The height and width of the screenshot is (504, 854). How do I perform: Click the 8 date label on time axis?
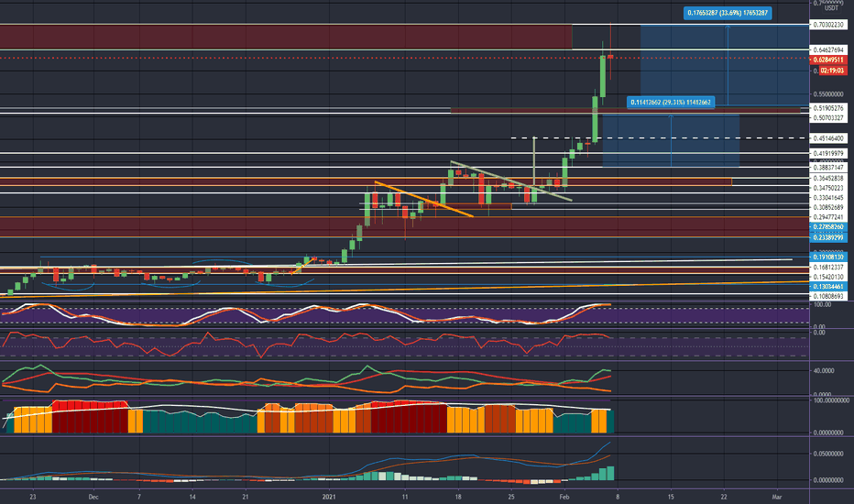[x=617, y=497]
